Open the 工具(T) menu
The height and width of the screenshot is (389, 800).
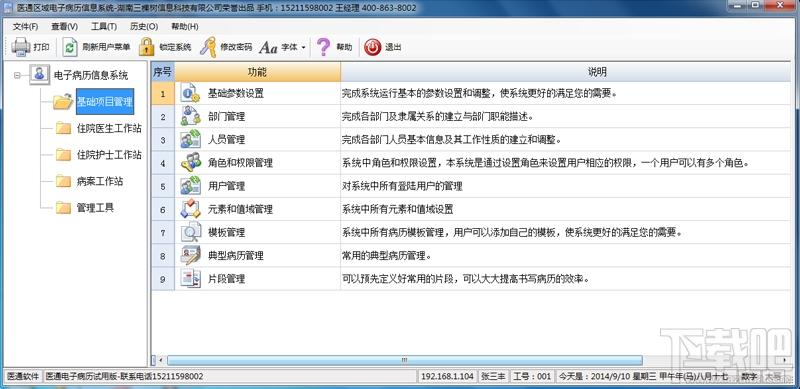[104, 27]
